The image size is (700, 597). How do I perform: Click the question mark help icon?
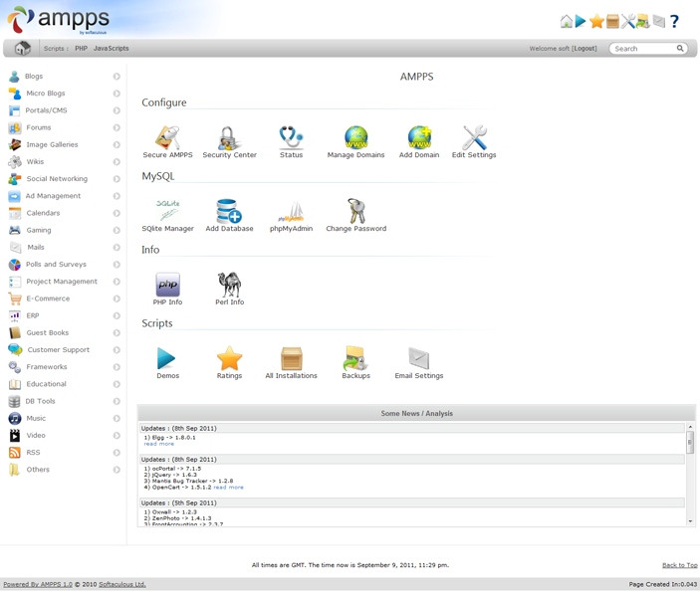point(674,21)
